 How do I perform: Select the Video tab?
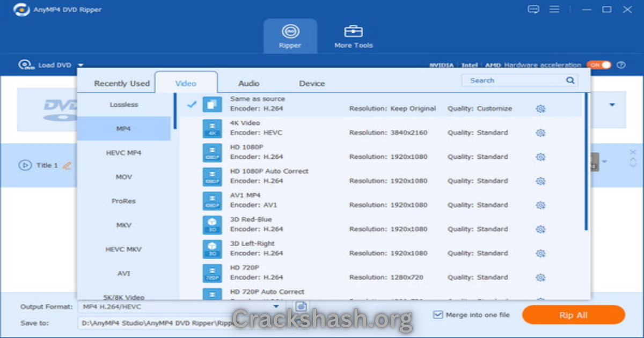pyautogui.click(x=186, y=83)
